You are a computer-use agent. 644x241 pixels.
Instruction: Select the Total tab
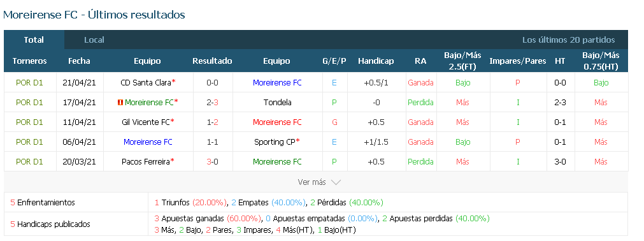(x=34, y=40)
